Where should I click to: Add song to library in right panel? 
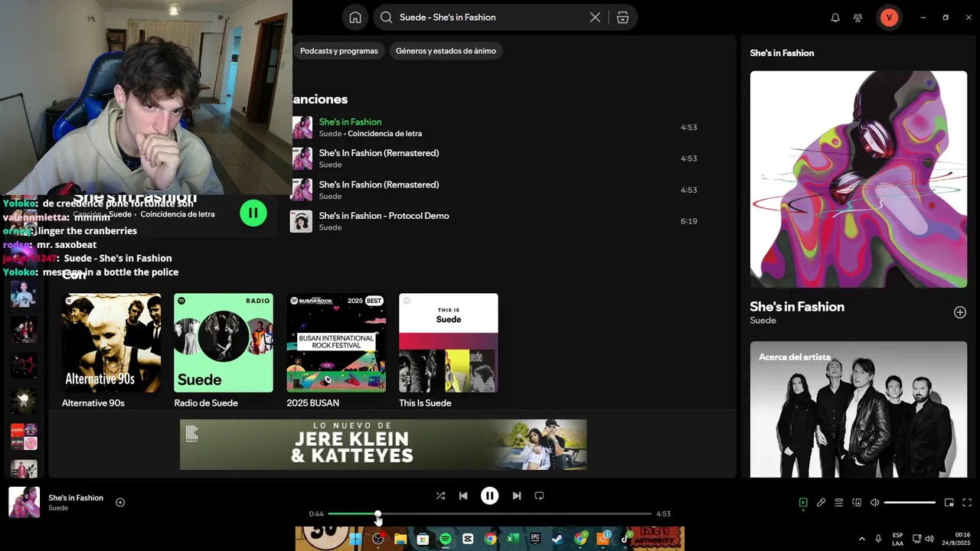[960, 312]
